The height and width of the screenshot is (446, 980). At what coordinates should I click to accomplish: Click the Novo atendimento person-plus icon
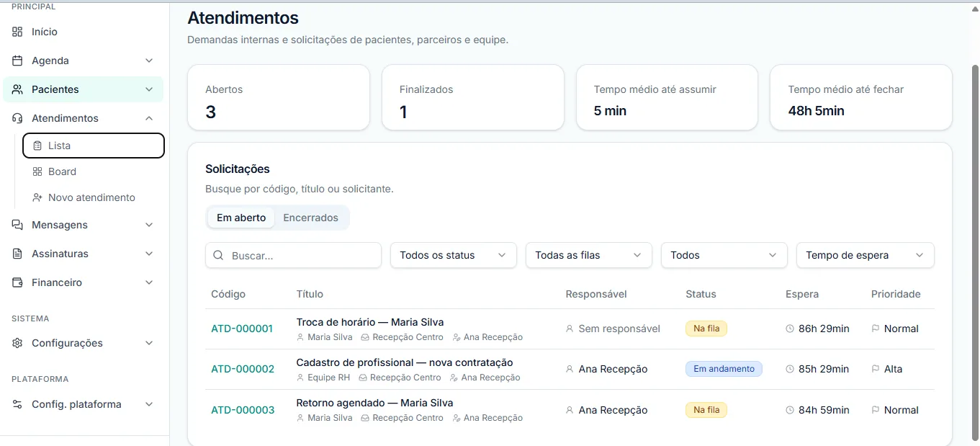pos(37,197)
